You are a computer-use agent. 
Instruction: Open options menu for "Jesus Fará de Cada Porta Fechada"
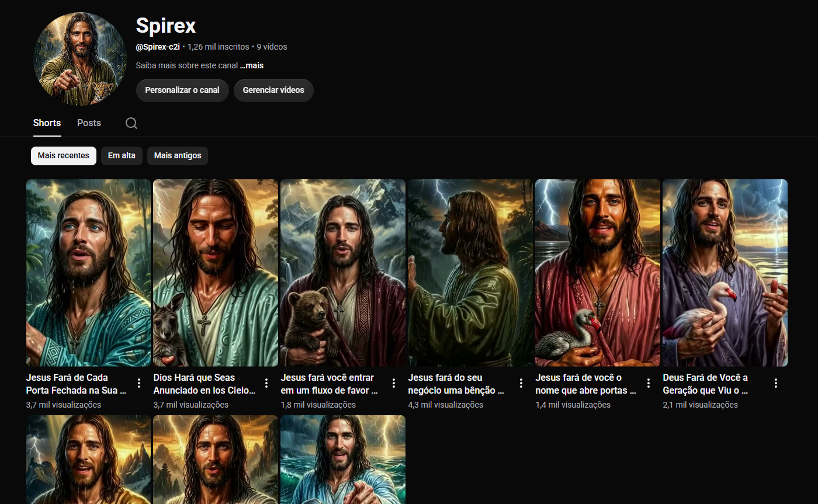[139, 383]
